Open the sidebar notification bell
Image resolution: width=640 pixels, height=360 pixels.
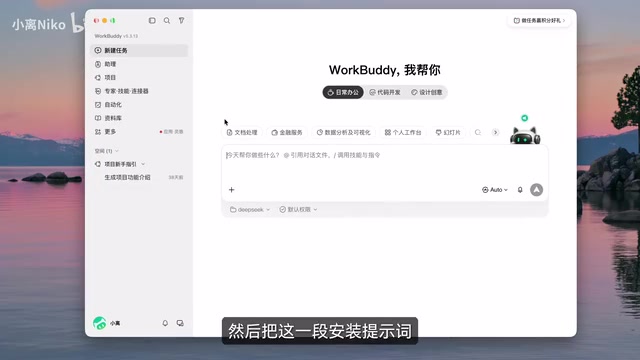(165, 323)
